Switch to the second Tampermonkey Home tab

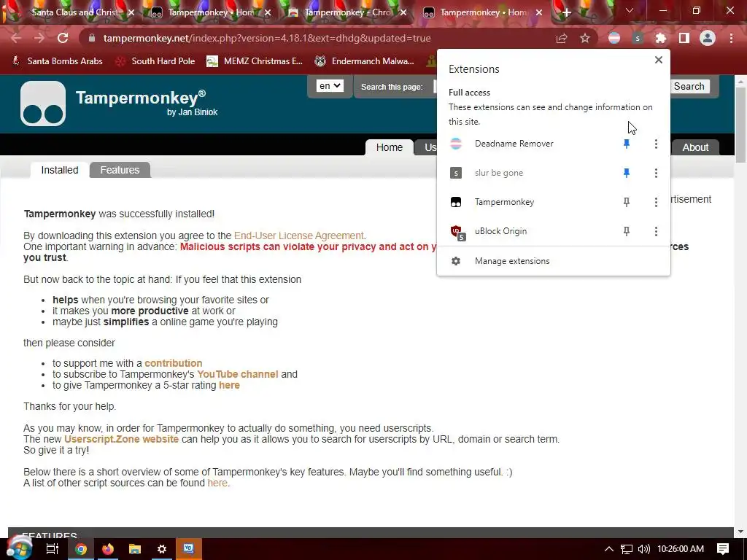481,12
